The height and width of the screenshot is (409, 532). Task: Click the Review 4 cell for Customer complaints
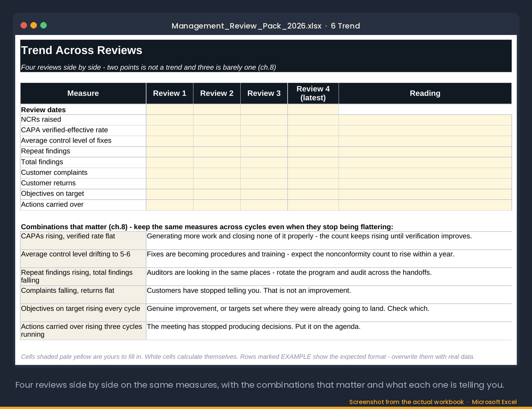click(x=313, y=173)
